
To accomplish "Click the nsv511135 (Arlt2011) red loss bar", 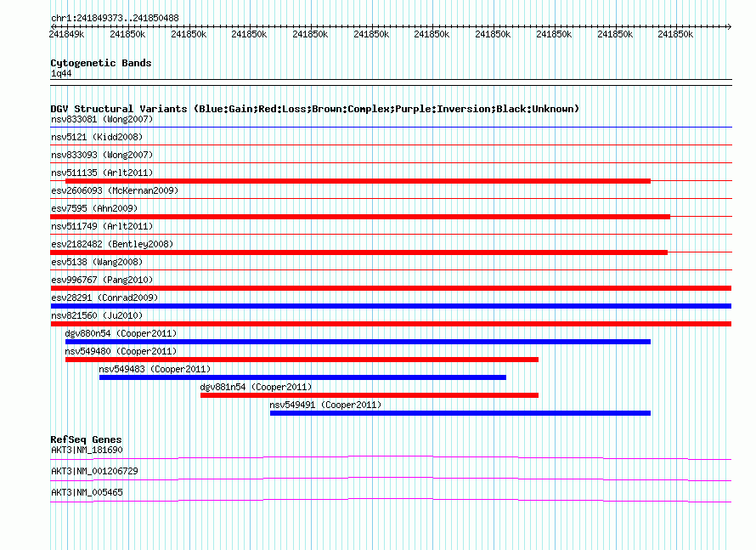I will pyautogui.click(x=358, y=181).
